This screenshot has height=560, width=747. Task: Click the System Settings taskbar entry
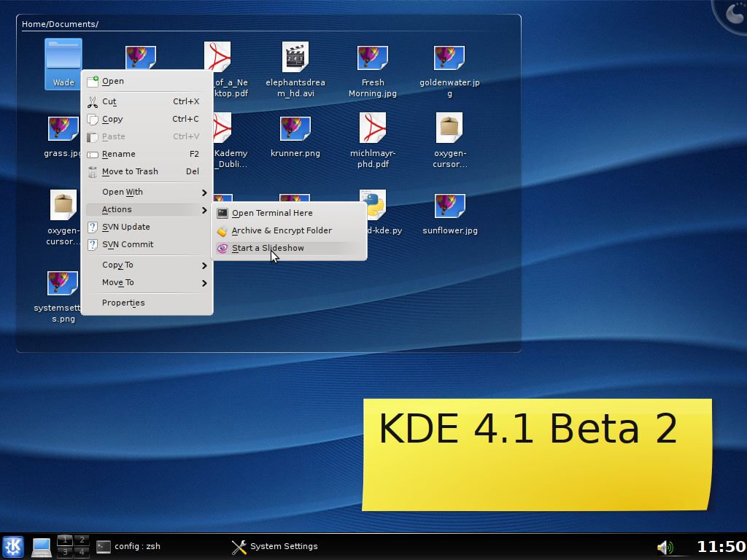click(275, 547)
